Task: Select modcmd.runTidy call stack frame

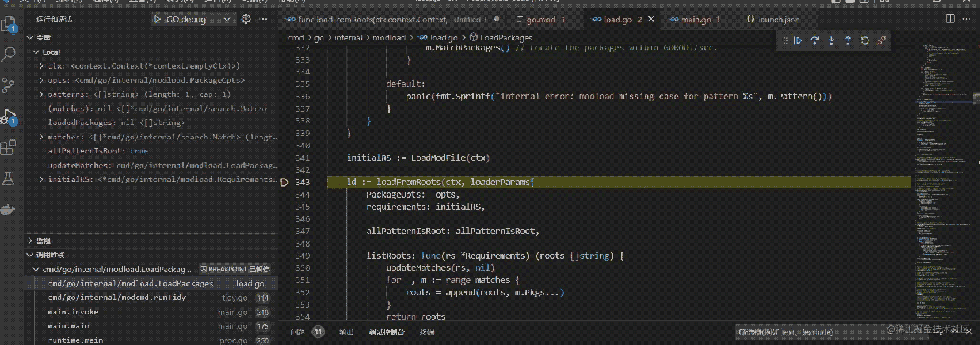Action: click(x=117, y=298)
